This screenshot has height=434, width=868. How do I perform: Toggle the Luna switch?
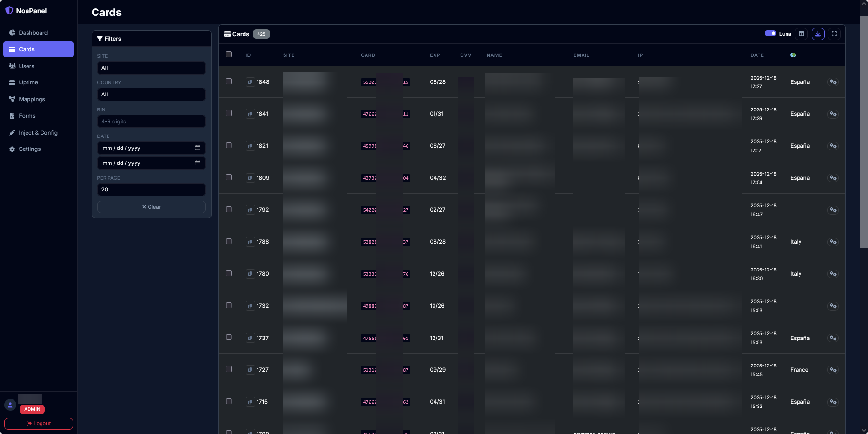click(x=770, y=34)
